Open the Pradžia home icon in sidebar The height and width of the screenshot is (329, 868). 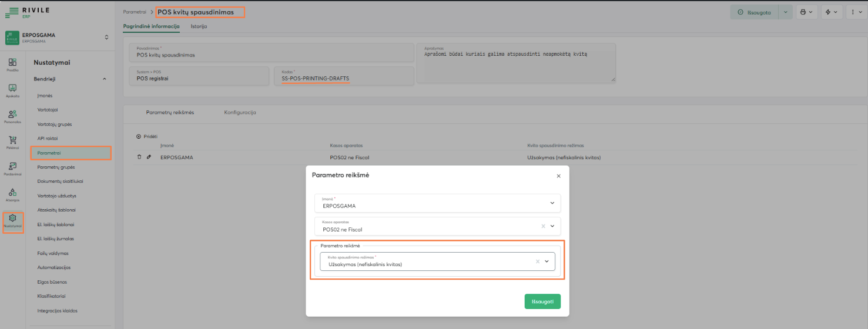12,63
